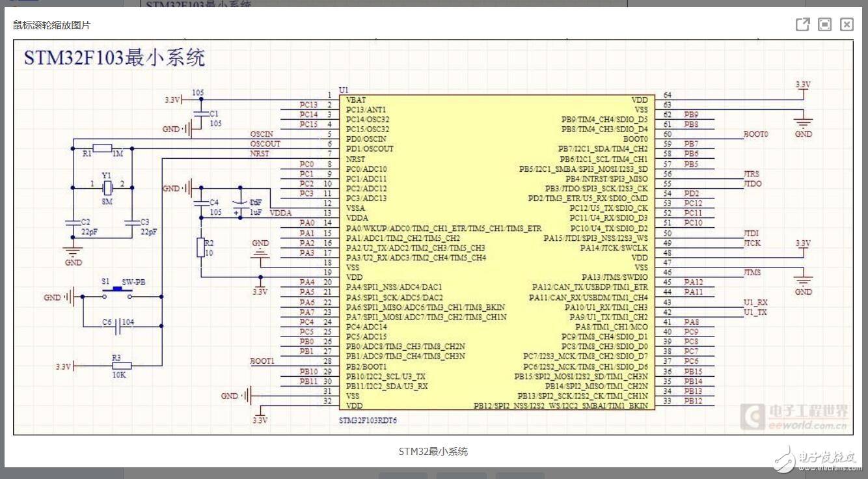Viewport: 868px width, 479px height.
Task: Click the 'PD1/OSCOUT' pin name
Action: (370, 148)
